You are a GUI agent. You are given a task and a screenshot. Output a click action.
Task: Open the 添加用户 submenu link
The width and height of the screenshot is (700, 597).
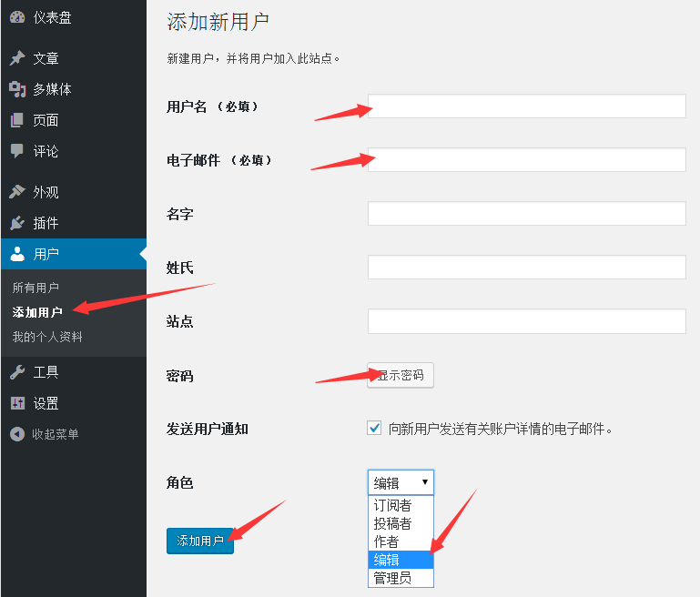pyautogui.click(x=37, y=312)
